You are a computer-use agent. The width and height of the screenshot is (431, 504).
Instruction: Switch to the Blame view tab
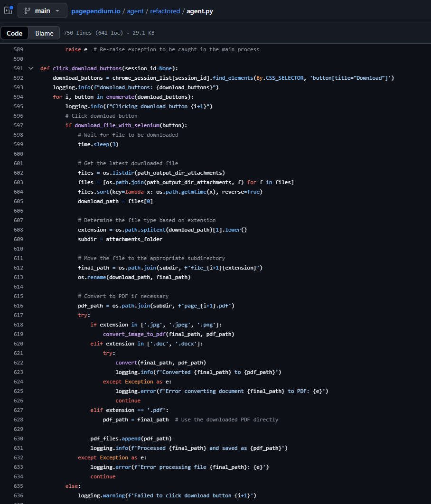coord(44,33)
